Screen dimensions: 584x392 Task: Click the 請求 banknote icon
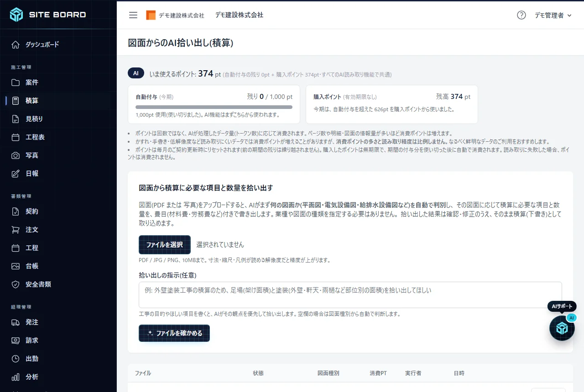pos(16,340)
